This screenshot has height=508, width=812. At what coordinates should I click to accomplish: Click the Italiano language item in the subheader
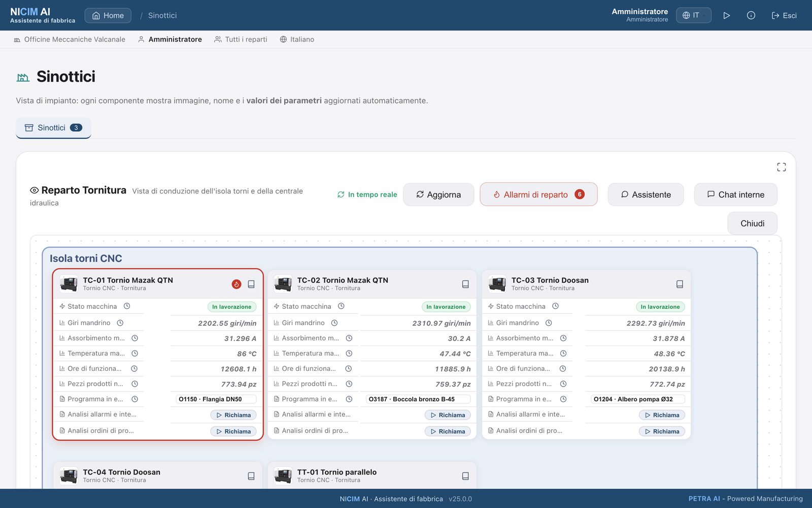click(297, 39)
